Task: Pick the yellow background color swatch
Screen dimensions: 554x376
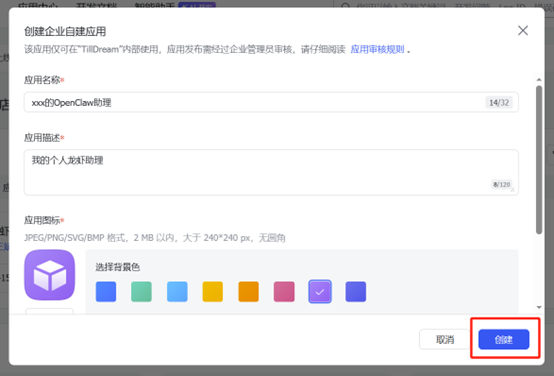Action: 213,292
